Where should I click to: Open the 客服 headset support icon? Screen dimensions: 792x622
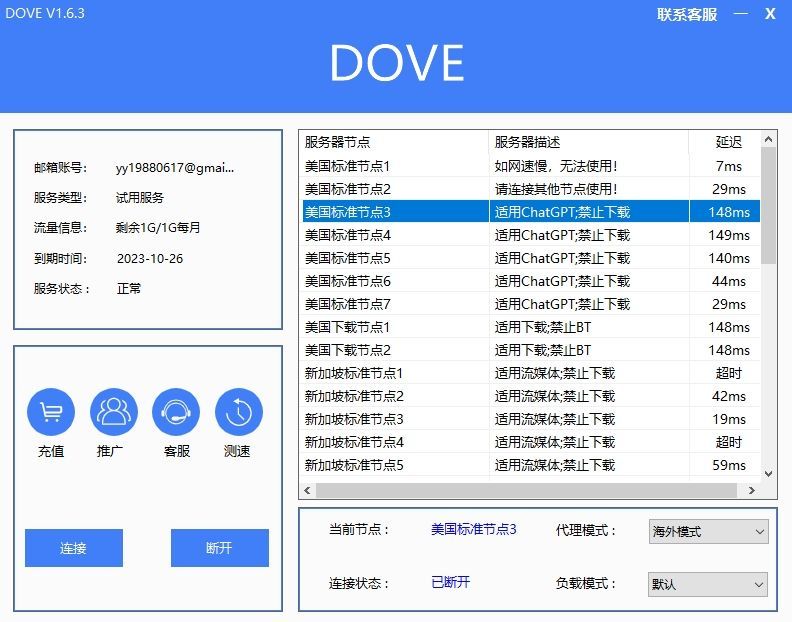coord(176,412)
